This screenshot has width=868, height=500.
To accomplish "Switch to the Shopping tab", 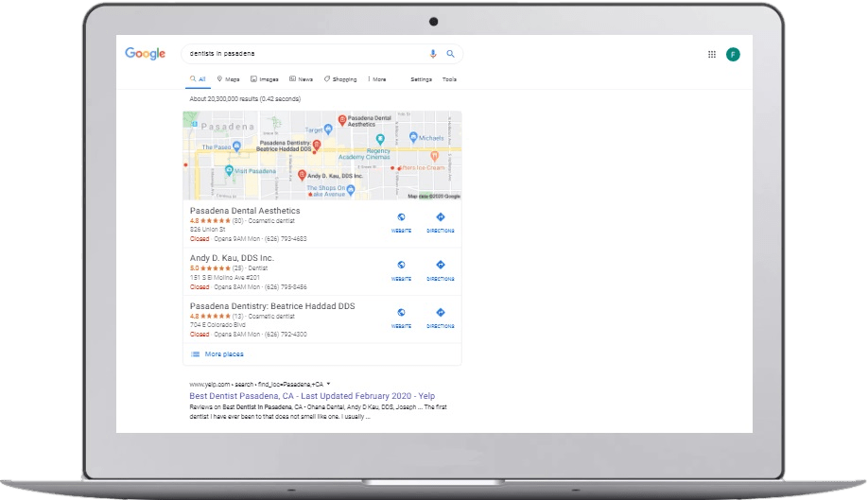I will (x=340, y=79).
